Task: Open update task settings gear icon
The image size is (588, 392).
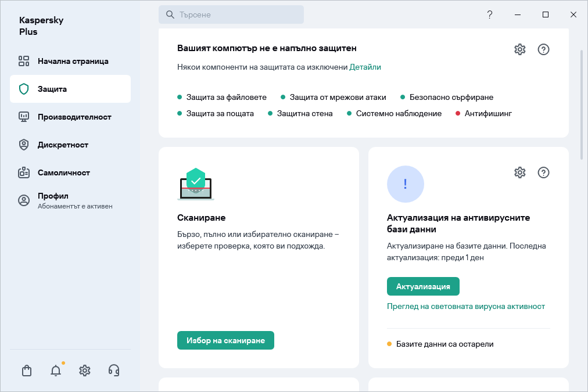Action: tap(519, 172)
